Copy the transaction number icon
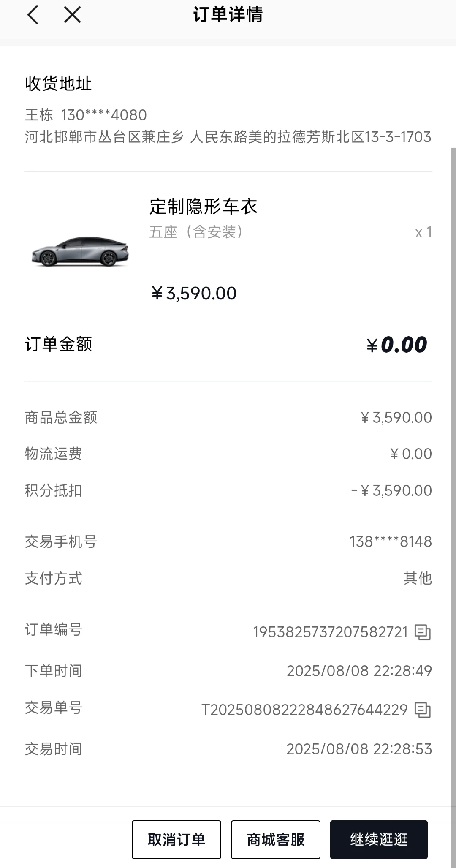 tap(423, 710)
